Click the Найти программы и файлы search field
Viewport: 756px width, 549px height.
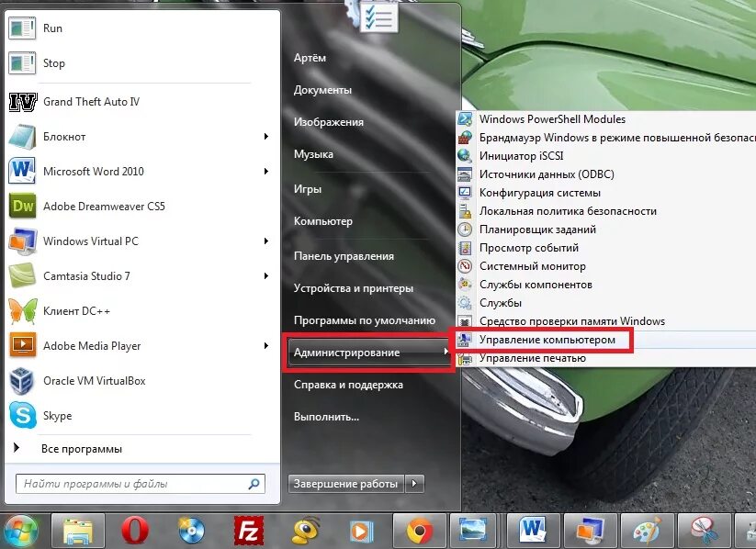(x=141, y=484)
